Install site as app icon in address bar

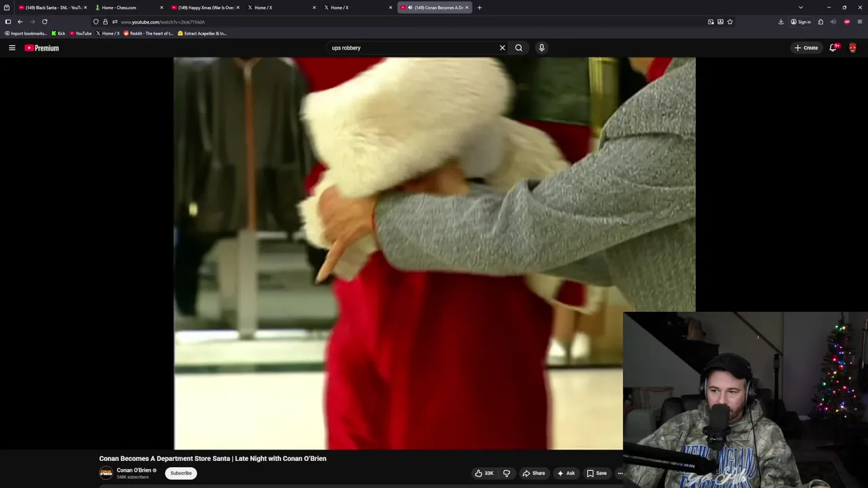[x=720, y=22]
